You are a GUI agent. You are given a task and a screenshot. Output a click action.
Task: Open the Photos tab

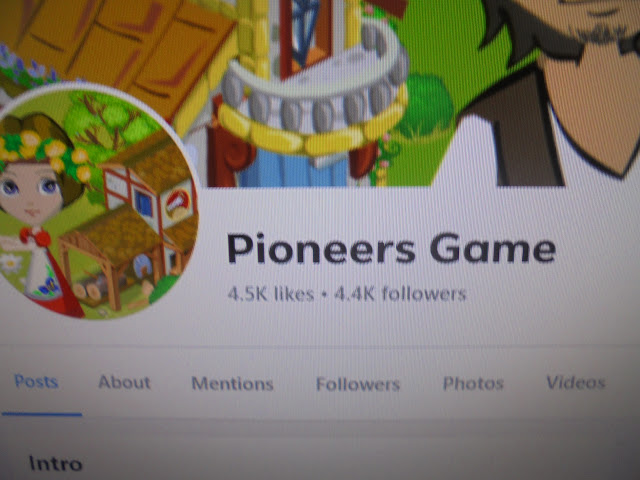pos(473,383)
